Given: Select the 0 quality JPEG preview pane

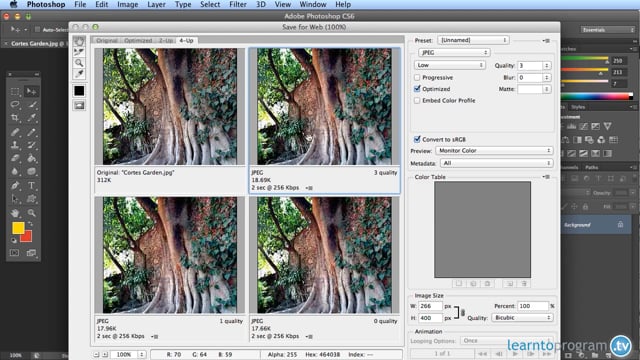Looking at the screenshot, I should tap(324, 268).
